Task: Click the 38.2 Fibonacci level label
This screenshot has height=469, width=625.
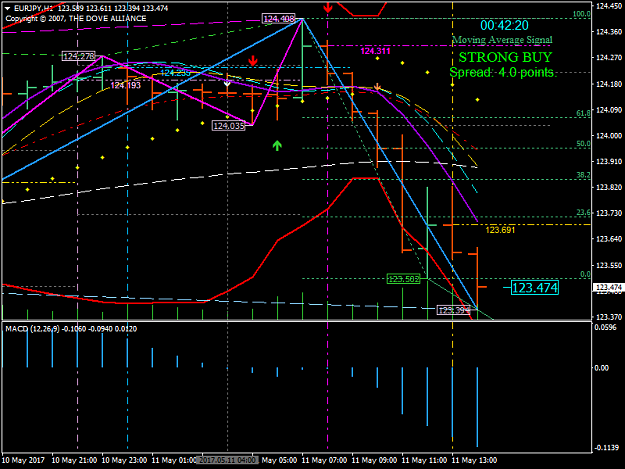Action: point(583,175)
